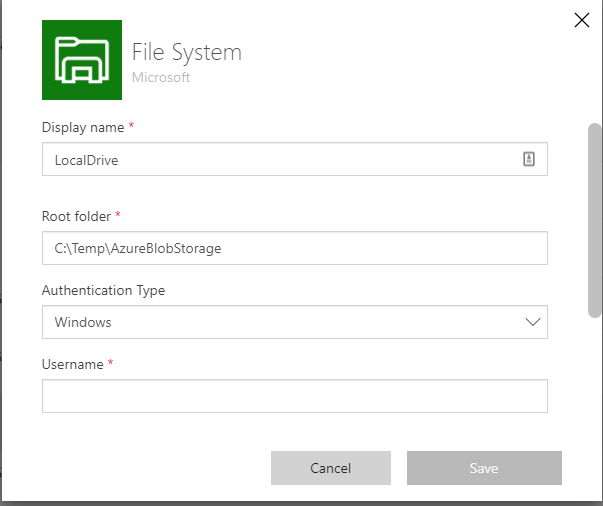
Task: Click the Display name label
Action: 83,127
